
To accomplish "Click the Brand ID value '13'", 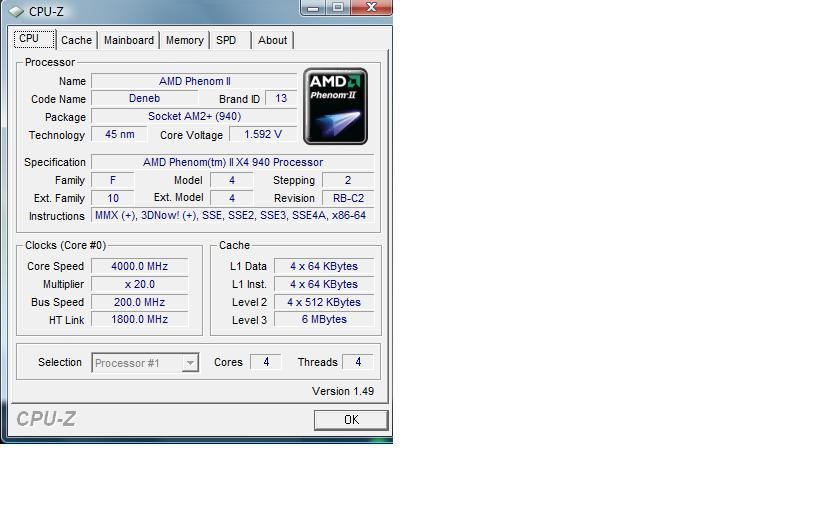I will pos(281,99).
